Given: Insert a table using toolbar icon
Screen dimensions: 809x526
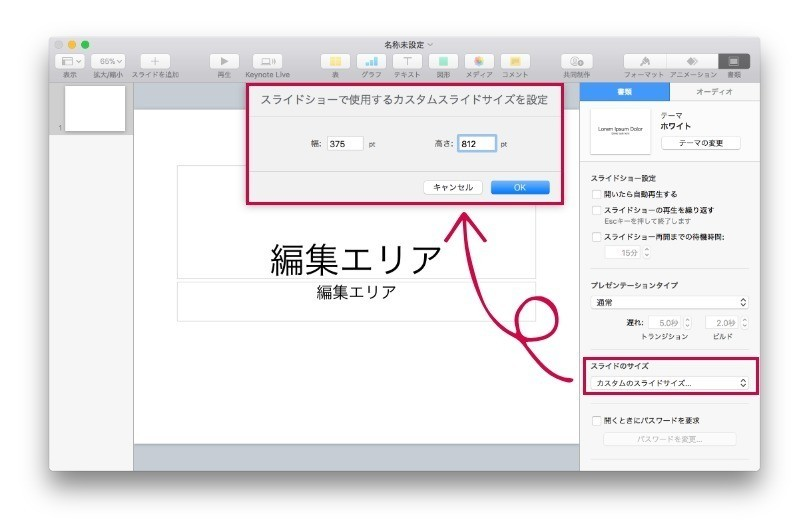Looking at the screenshot, I should tap(335, 61).
